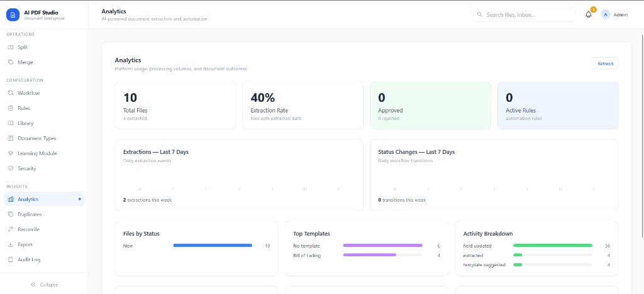Click "0 transitions this week" text

(402, 200)
